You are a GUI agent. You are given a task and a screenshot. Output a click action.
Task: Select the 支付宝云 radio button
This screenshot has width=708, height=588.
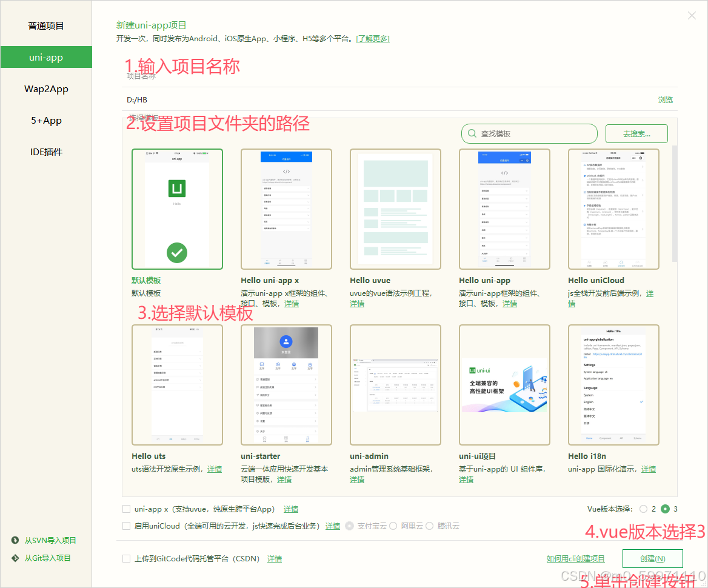click(350, 526)
